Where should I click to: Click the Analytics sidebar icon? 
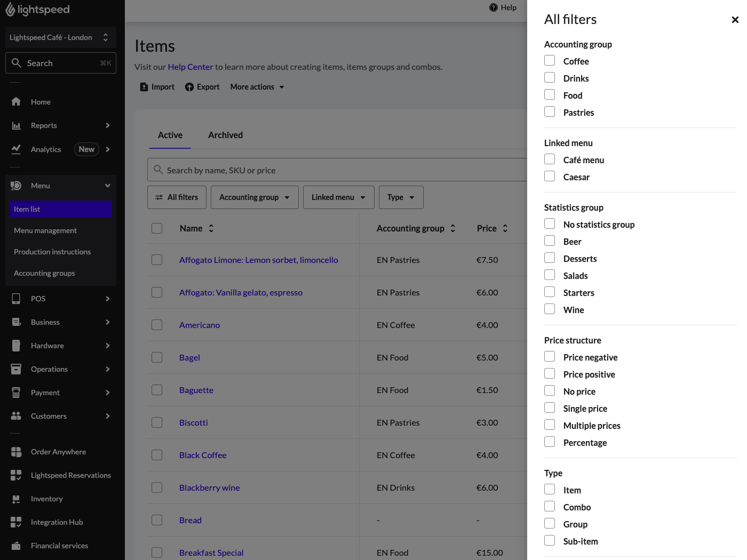tap(16, 149)
